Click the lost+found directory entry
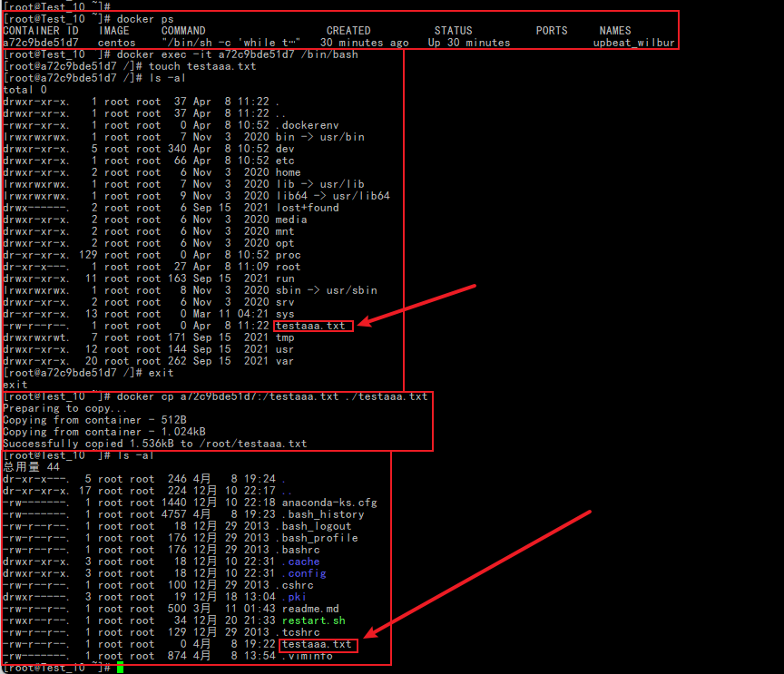784x674 pixels. (307, 208)
